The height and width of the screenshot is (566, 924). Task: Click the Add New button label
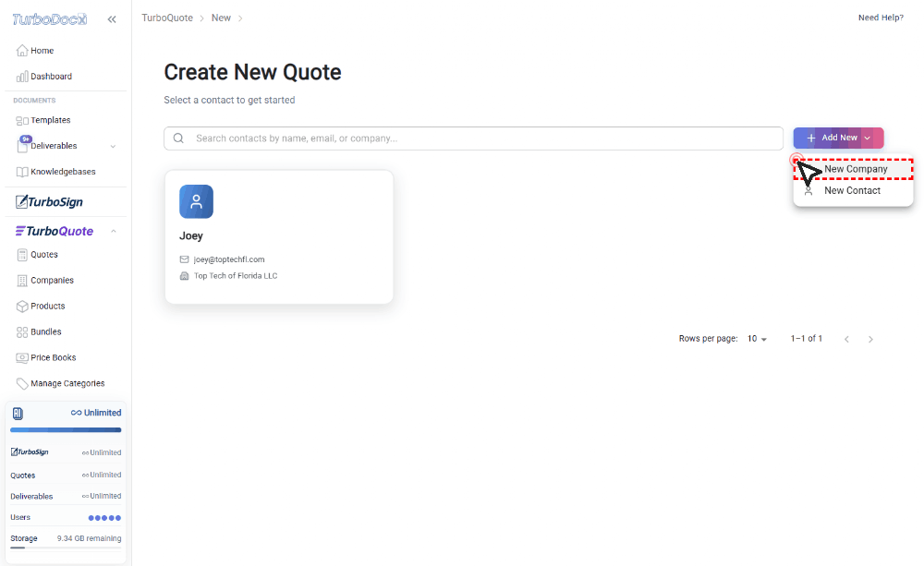tap(839, 138)
